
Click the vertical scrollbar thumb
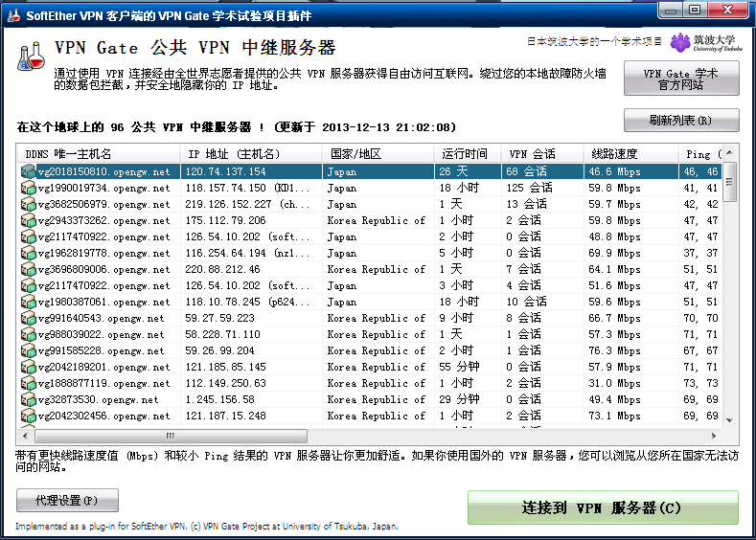[729, 182]
